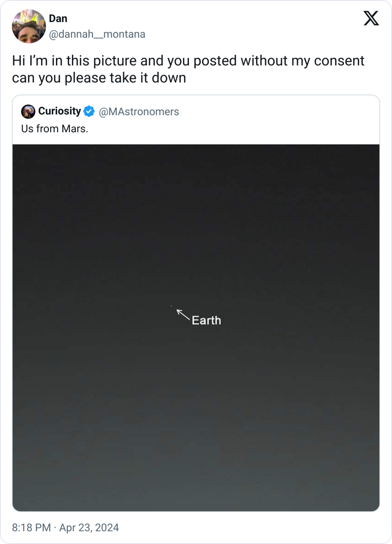Click the Apr 23, 2024 date
This screenshot has height=544, width=392.
89,528
